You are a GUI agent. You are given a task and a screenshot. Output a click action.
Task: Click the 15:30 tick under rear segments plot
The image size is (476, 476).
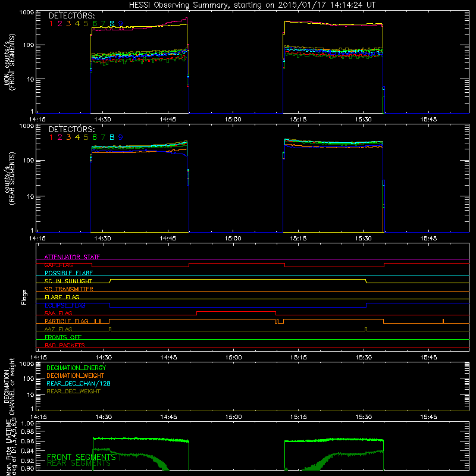pos(363,239)
